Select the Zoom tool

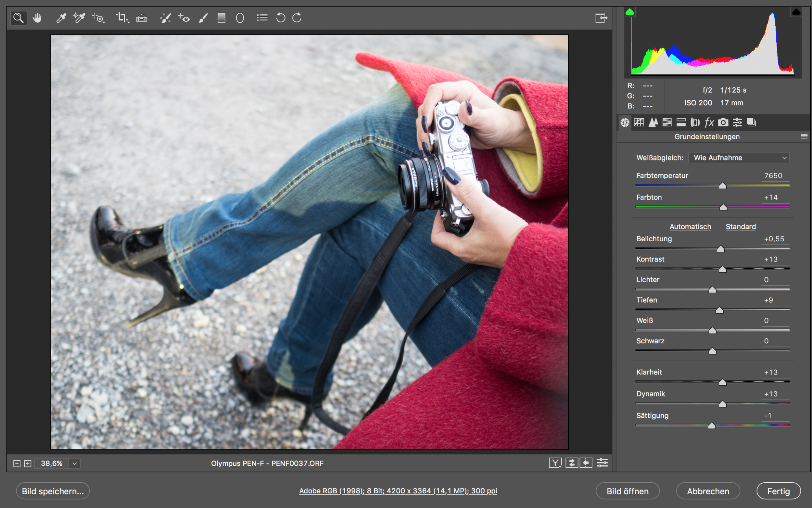19,18
